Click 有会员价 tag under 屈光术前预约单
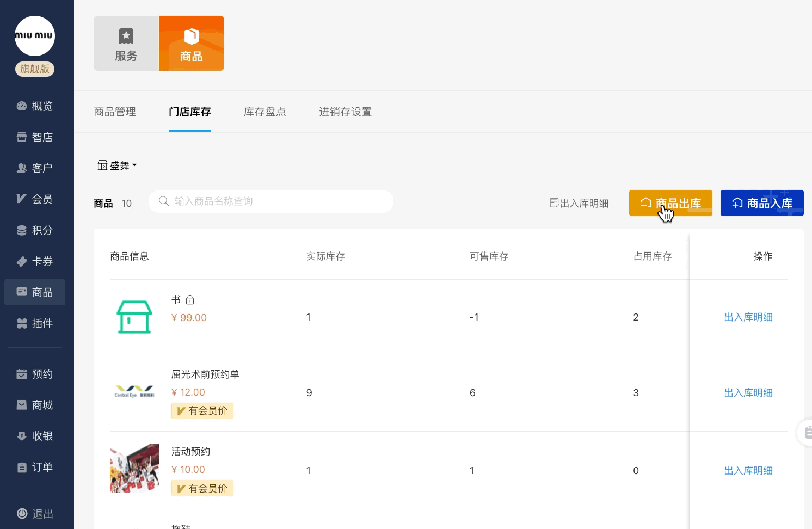Image resolution: width=812 pixels, height=529 pixels. click(202, 411)
